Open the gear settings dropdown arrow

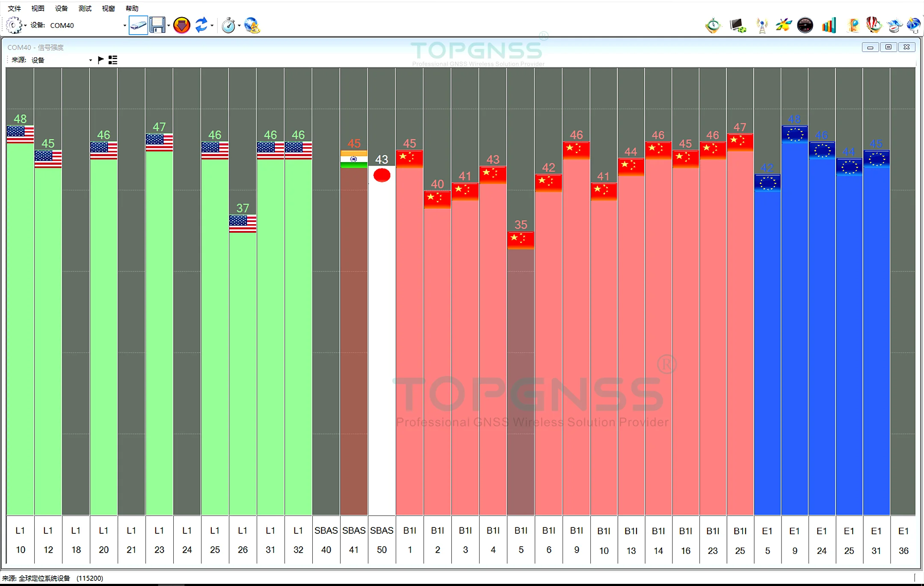click(x=26, y=26)
